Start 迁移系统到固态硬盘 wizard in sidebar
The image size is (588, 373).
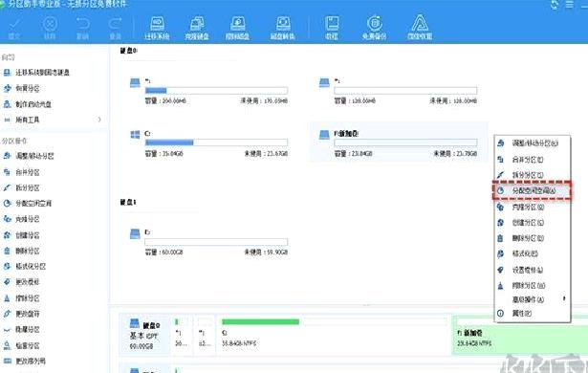(x=36, y=73)
